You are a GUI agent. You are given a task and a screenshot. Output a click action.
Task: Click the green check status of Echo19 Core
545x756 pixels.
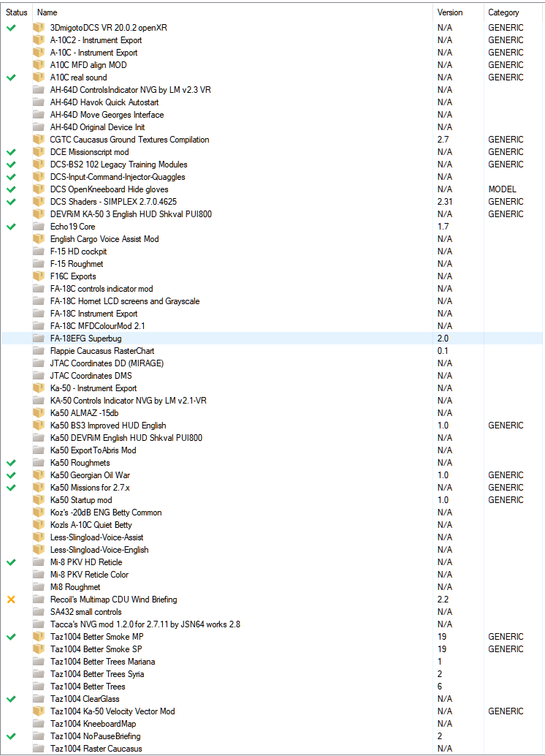(x=11, y=227)
